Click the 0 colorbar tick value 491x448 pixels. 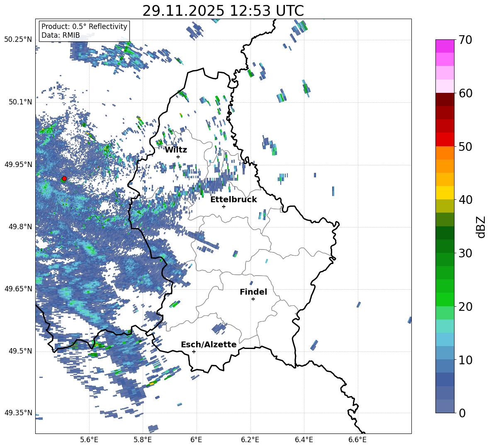pyautogui.click(x=462, y=413)
